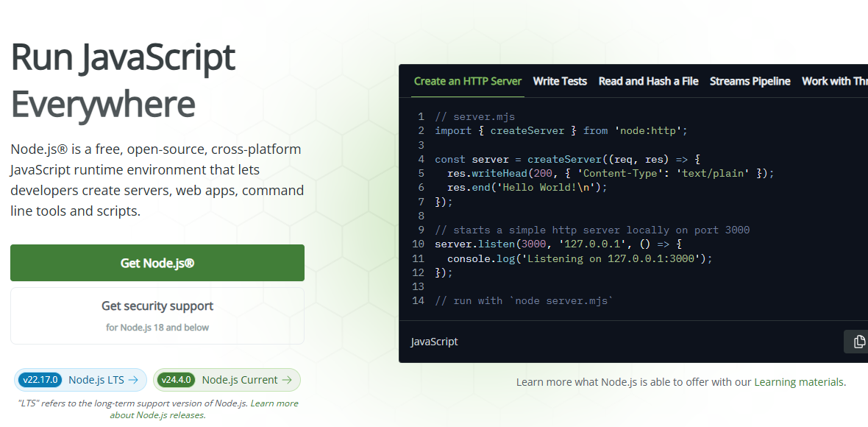
Task: Click line number 14 in code gutter
Action: tap(419, 300)
